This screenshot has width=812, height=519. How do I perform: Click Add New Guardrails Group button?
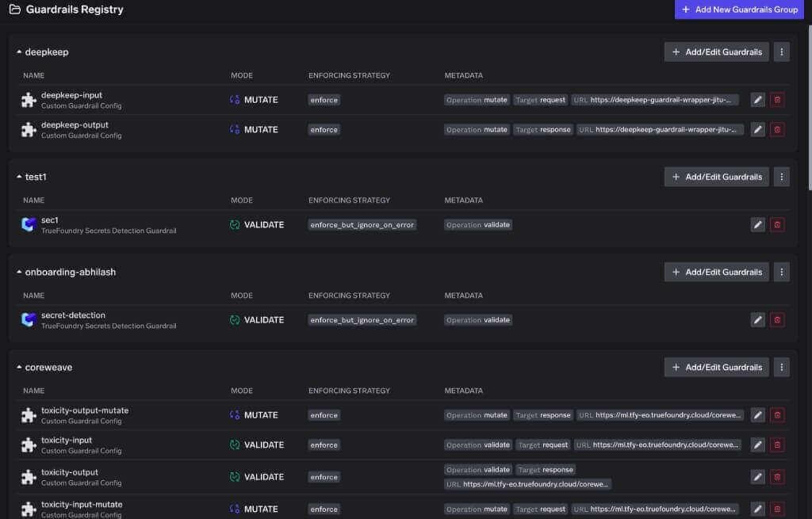739,10
